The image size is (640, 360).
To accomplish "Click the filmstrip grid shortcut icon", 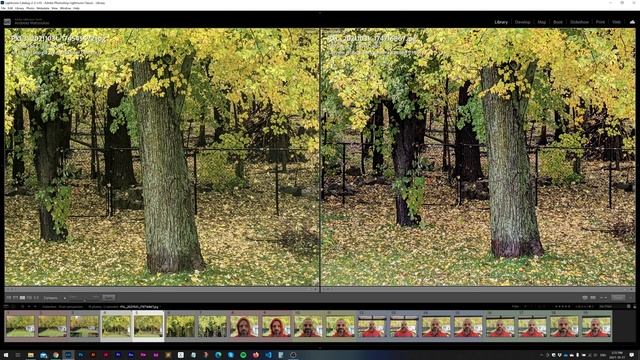I will [22, 306].
